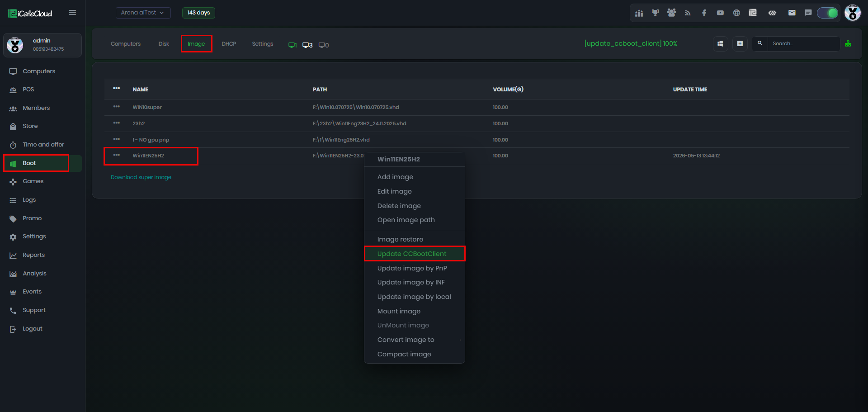Click the green network topology icon

pyautogui.click(x=848, y=44)
